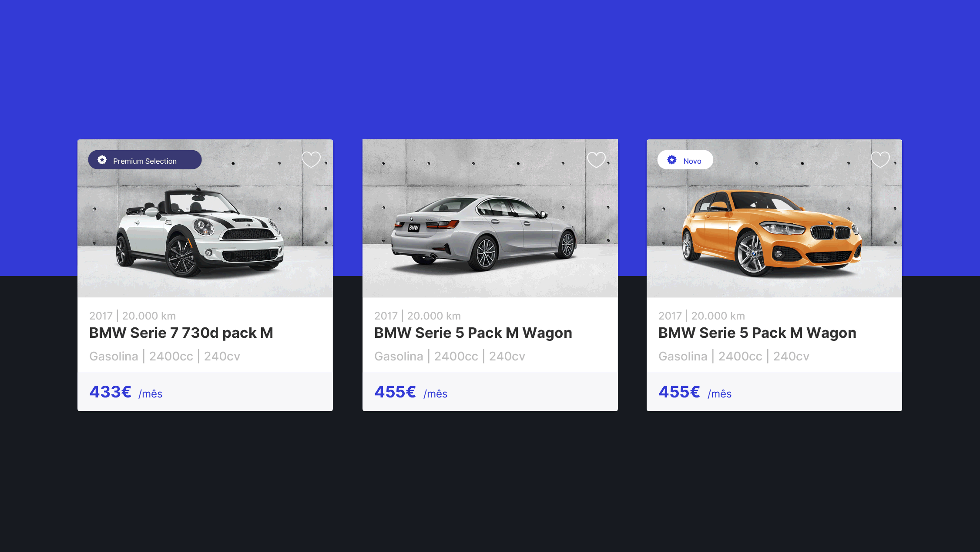This screenshot has width=980, height=552.
Task: Open the Novo card's BMW Serie 5 title
Action: (x=757, y=333)
